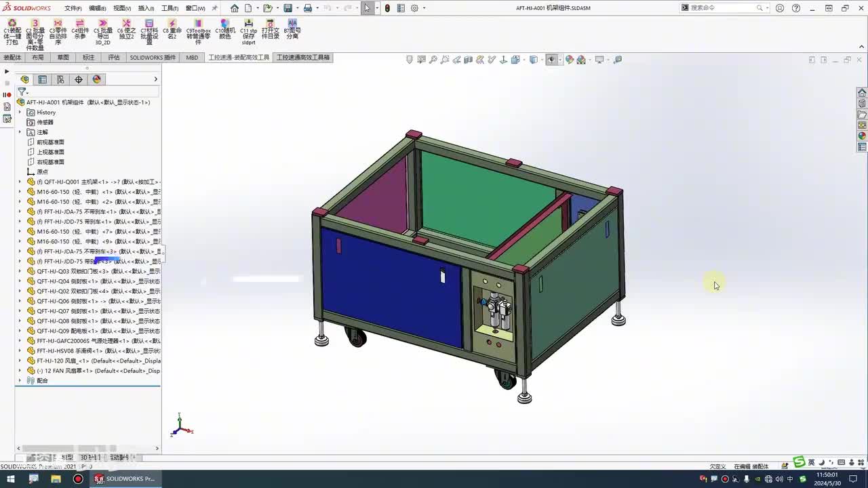Click the Save icon in the top bar
Screen dimensions: 868x488
(288, 8)
